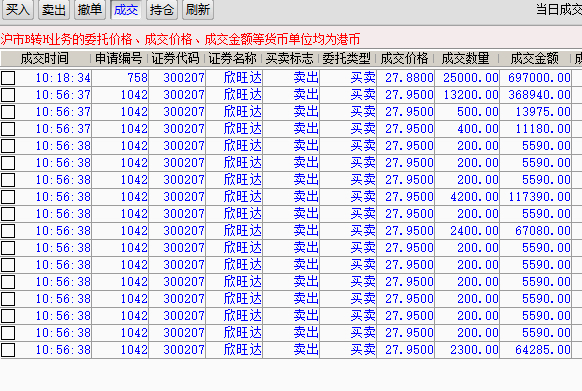Screen dimensions: 582x391
Task: Click the 刷新 refresh button
Action: [197, 9]
